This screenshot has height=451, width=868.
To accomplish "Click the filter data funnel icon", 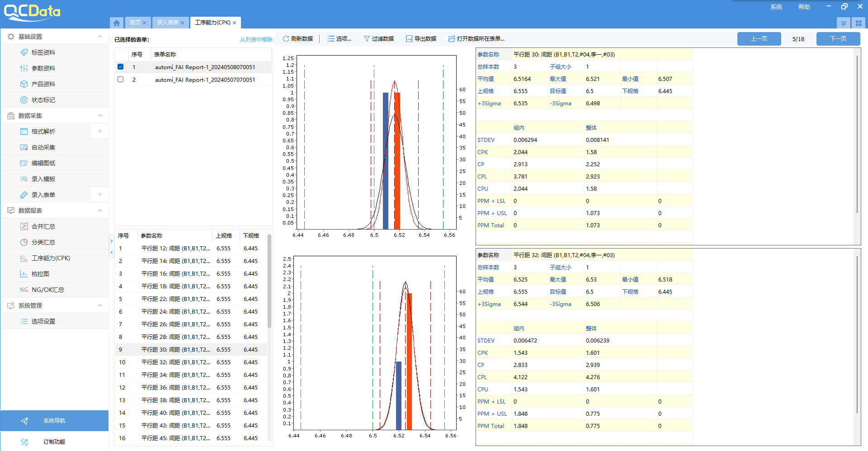I will point(367,39).
